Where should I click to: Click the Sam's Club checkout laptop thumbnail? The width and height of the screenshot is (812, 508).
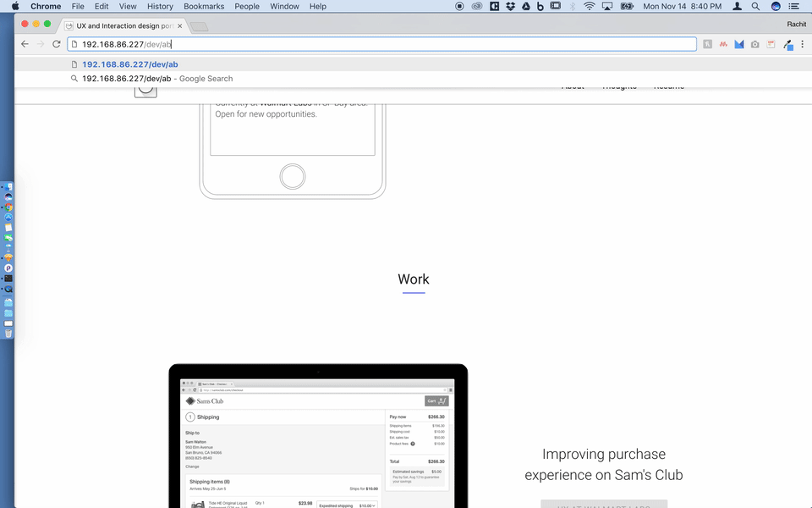click(318, 436)
